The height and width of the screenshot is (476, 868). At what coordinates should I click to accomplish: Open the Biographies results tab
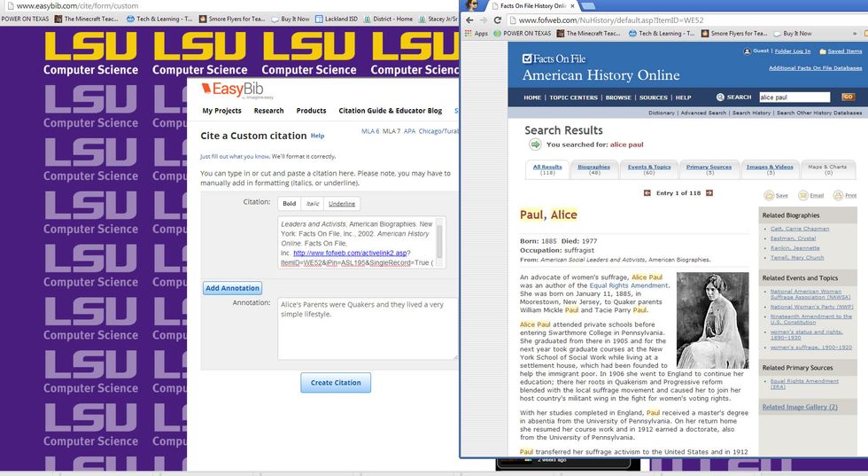(593, 168)
